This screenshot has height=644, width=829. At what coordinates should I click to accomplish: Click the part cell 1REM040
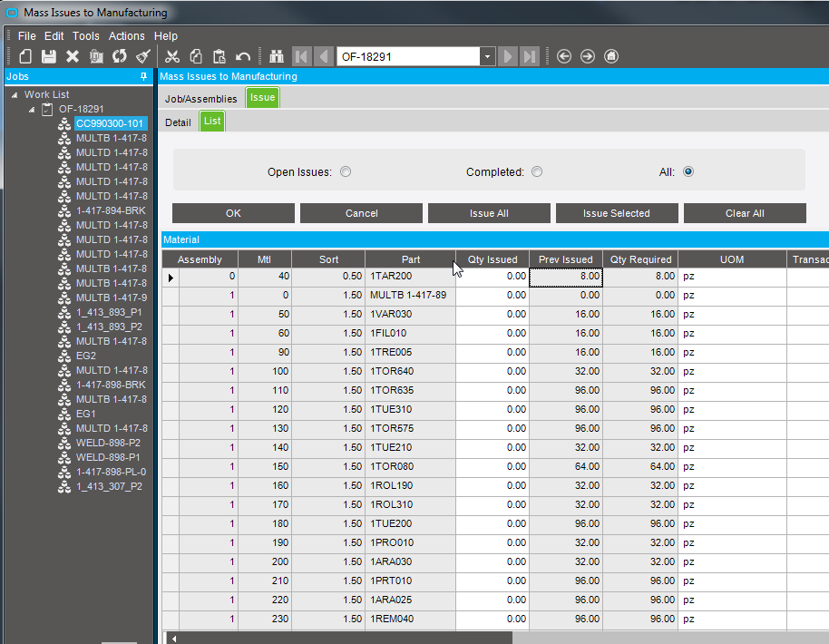[x=410, y=620]
